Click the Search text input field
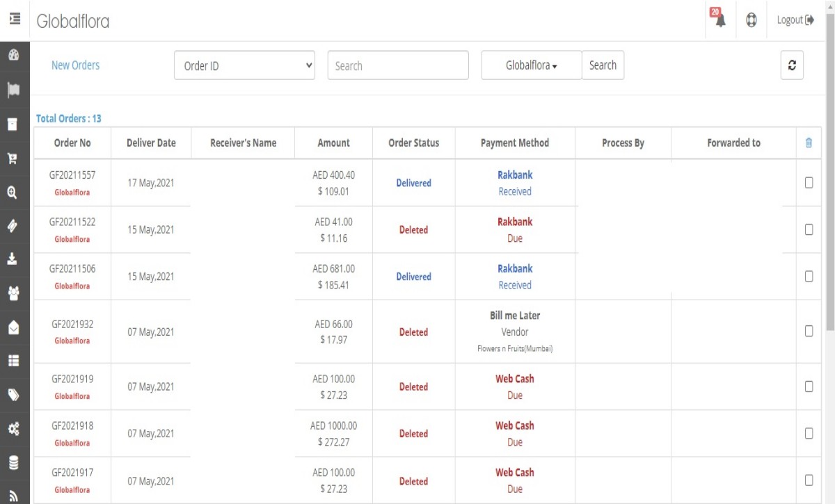The image size is (835, 504). pos(398,66)
